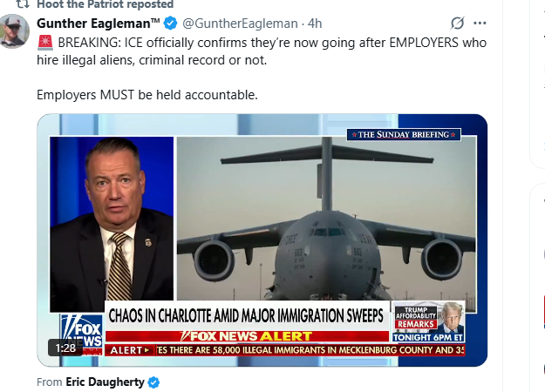Viewport: 545px width, 392px height.
Task: Open the 4h timestamp link
Action: pos(316,23)
